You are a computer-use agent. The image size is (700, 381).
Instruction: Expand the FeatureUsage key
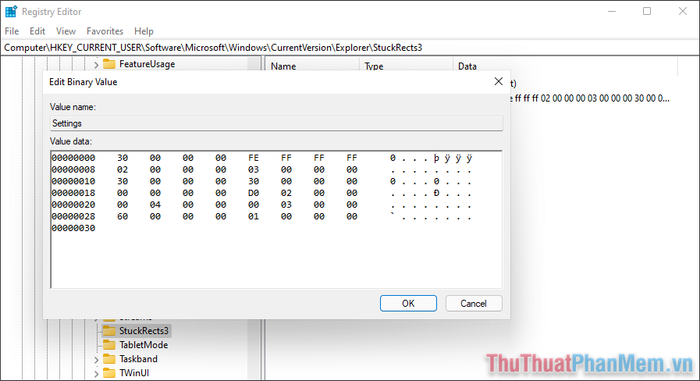[96, 65]
